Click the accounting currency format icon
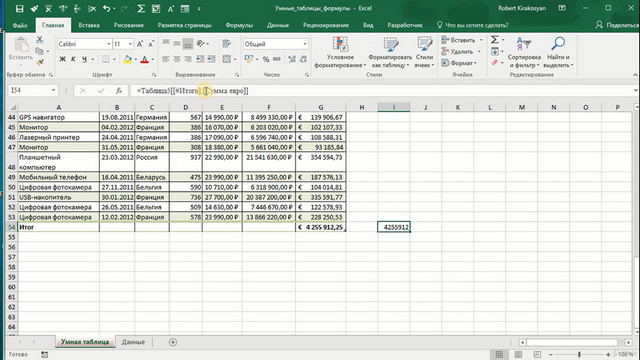This screenshot has height=360, width=640. 249,59
